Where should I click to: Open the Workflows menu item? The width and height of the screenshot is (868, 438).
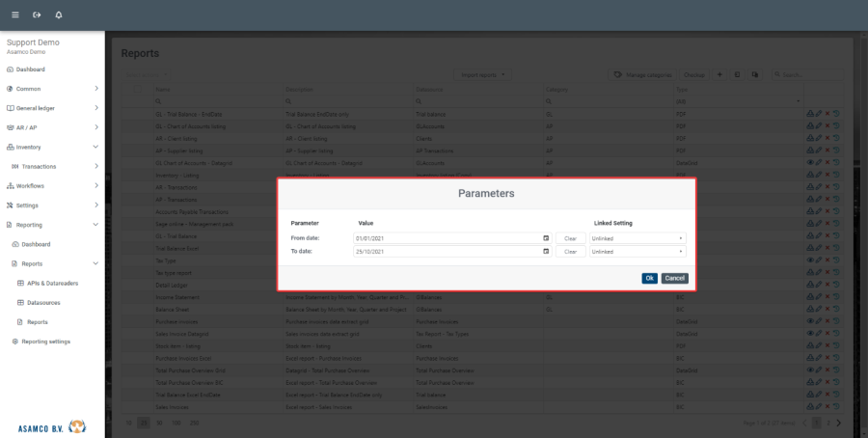click(31, 185)
